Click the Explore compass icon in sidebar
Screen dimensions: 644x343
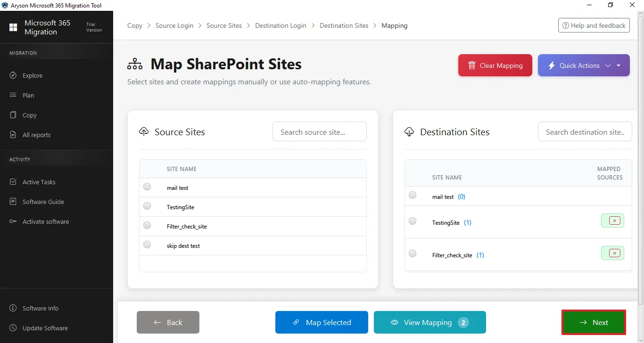(13, 75)
